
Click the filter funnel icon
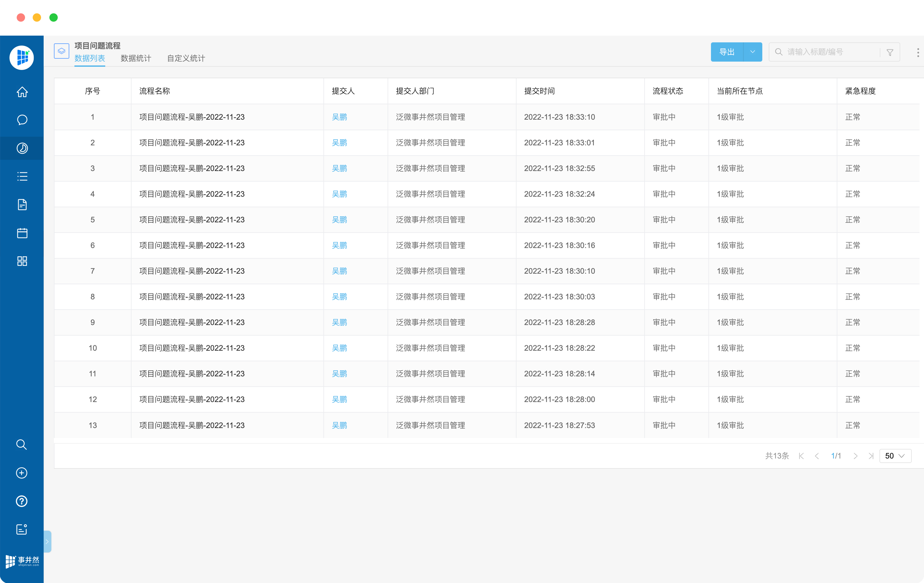(890, 52)
